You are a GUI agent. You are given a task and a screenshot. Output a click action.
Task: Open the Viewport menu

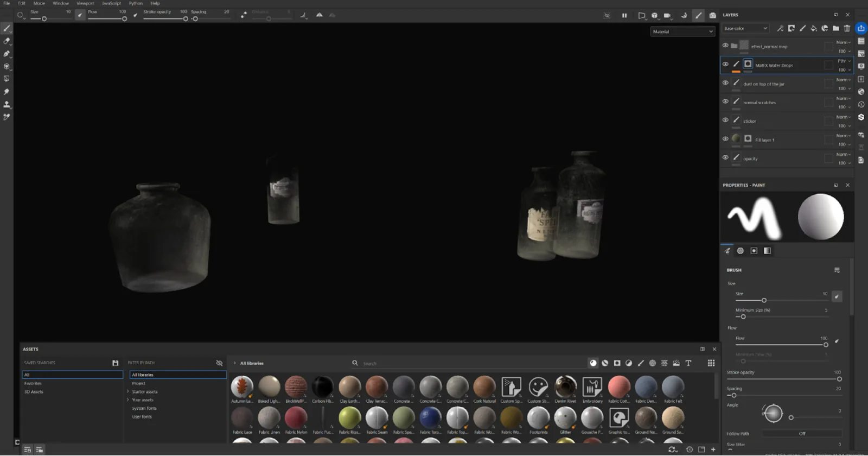point(85,3)
